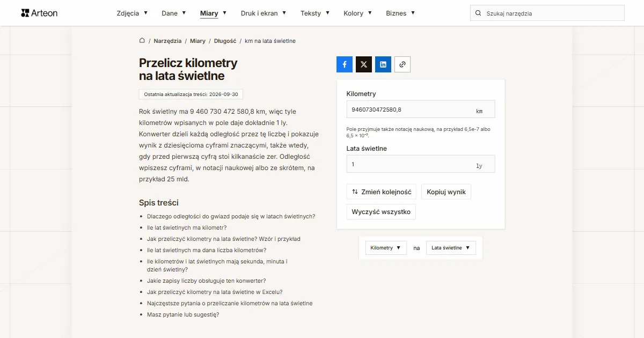The width and height of the screenshot is (644, 338).
Task: Click the Kilometry input field
Action: click(x=421, y=109)
